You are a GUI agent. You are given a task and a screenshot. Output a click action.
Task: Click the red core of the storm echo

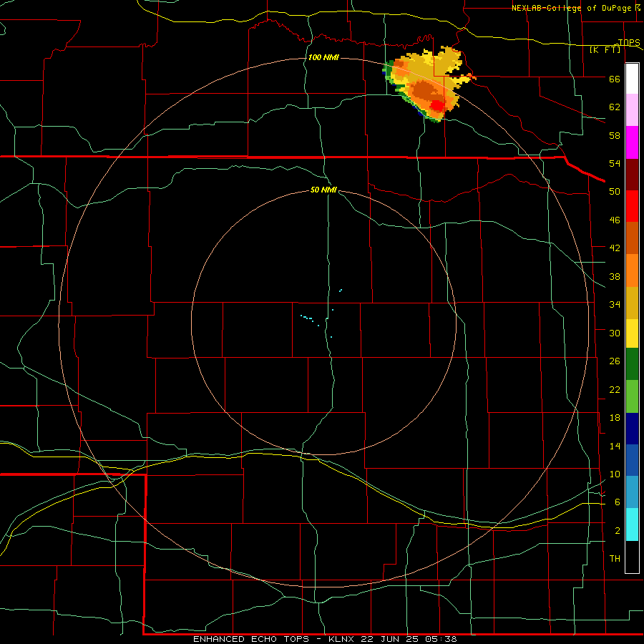pos(437,105)
